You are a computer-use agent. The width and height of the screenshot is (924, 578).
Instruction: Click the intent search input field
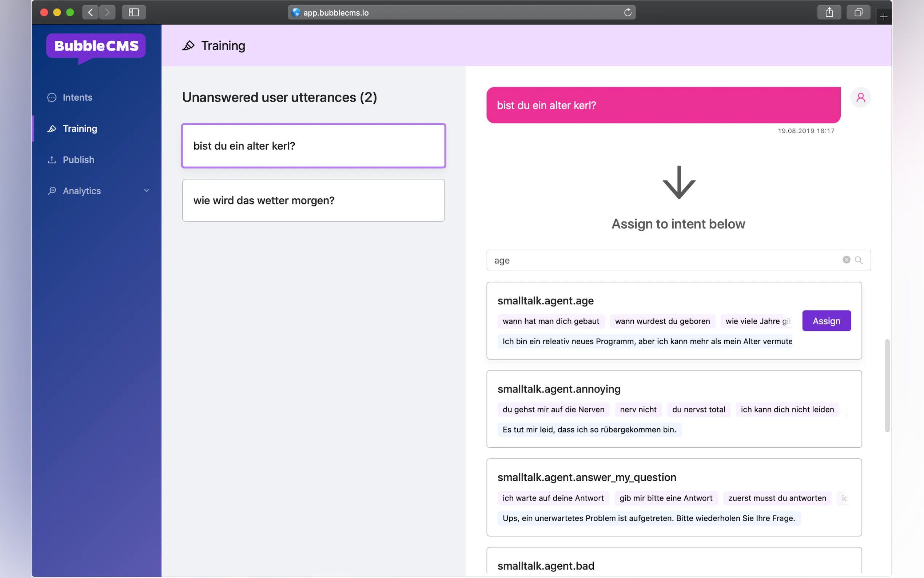pyautogui.click(x=665, y=260)
